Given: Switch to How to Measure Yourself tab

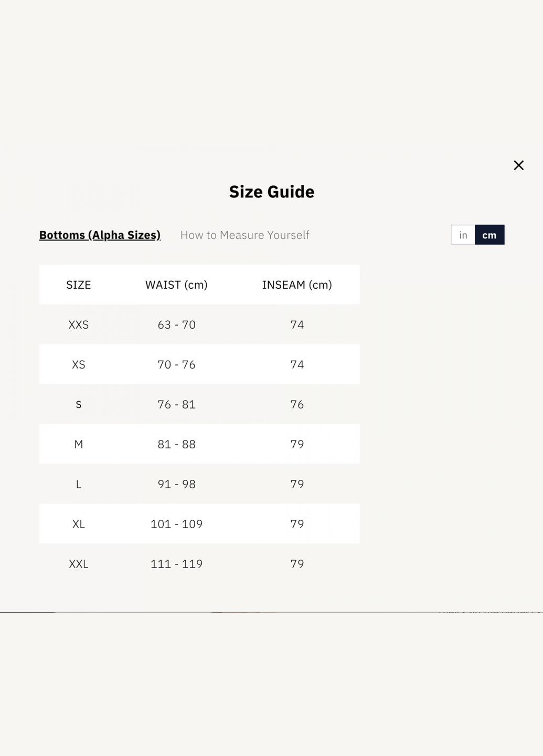Looking at the screenshot, I should click(x=244, y=235).
